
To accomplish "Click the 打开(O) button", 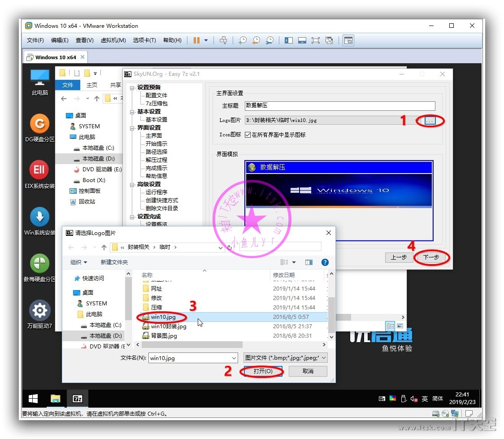I will tap(263, 371).
